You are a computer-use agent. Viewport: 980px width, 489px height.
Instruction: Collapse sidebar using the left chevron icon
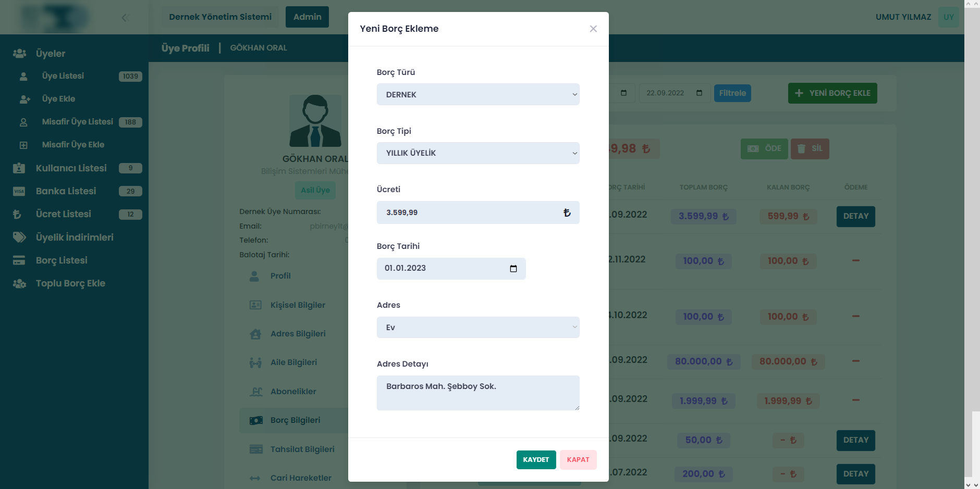(x=125, y=18)
